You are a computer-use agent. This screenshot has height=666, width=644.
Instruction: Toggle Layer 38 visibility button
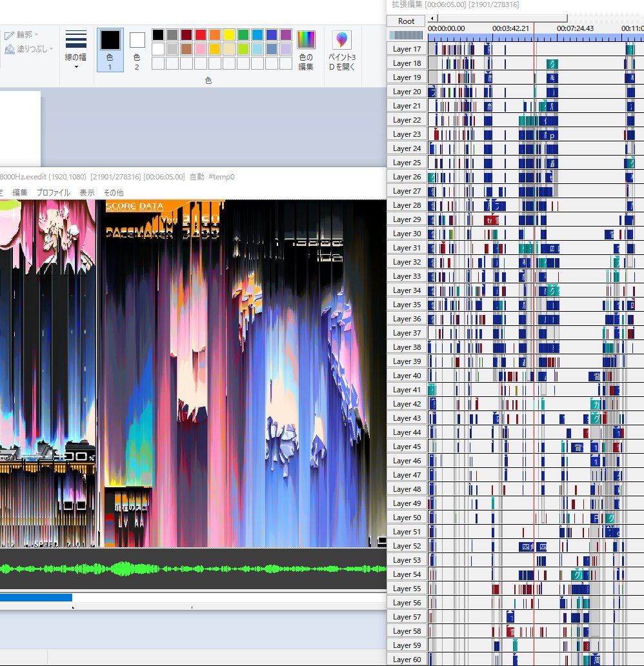(x=406, y=347)
